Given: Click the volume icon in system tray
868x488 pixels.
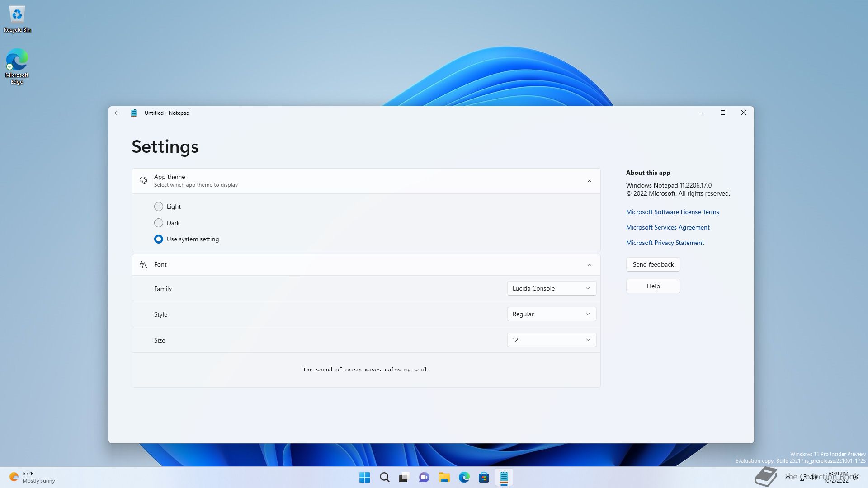Looking at the screenshot, I should point(813,477).
